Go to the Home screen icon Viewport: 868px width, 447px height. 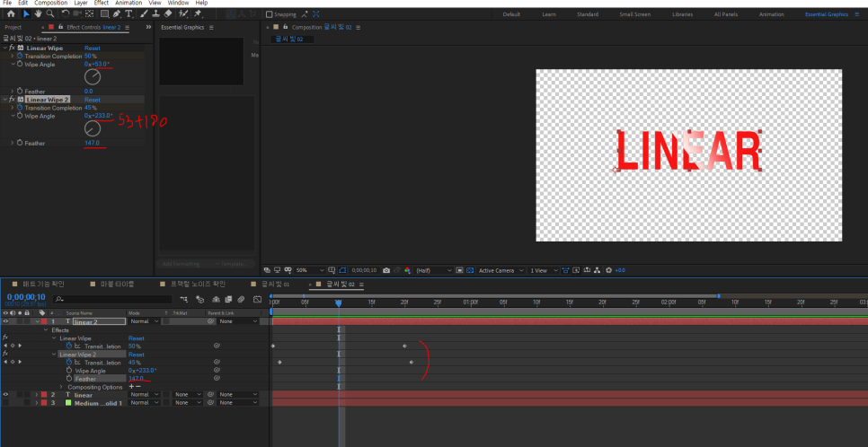click(x=11, y=13)
